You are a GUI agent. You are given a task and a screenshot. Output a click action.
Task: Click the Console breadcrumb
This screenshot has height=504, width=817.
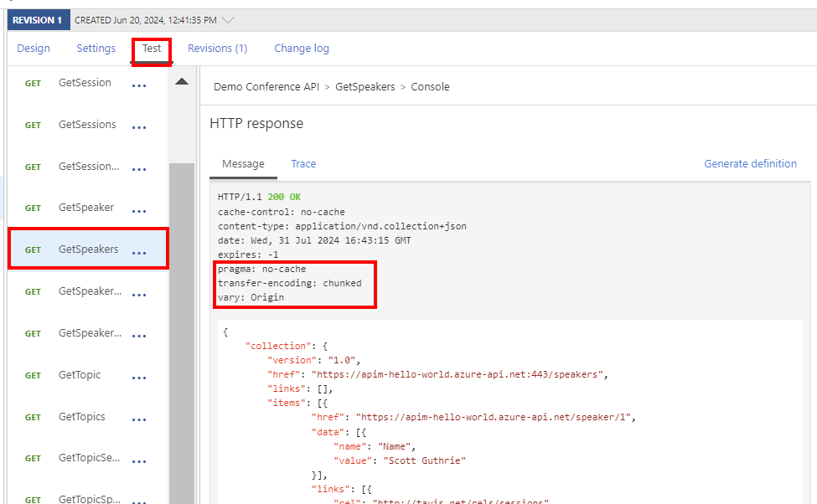(x=430, y=87)
